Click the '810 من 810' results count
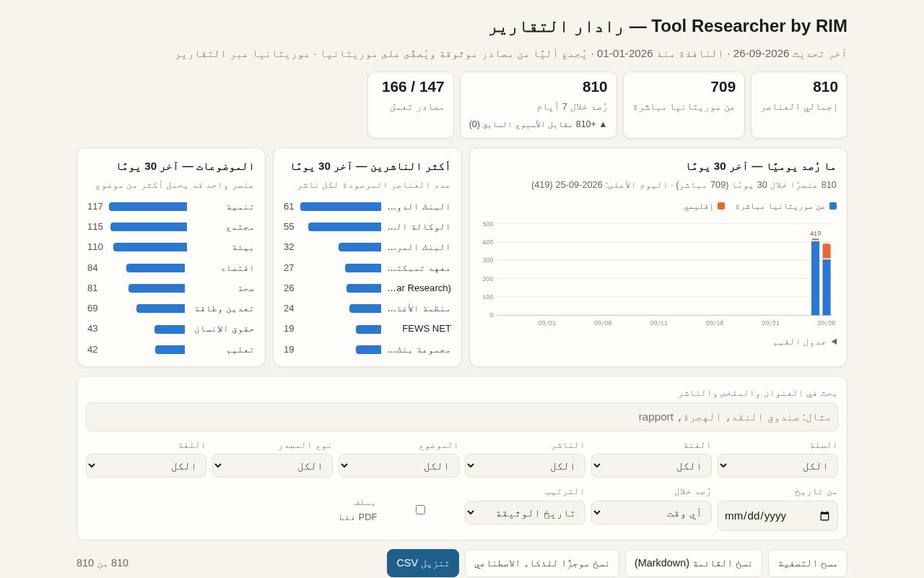 103,563
